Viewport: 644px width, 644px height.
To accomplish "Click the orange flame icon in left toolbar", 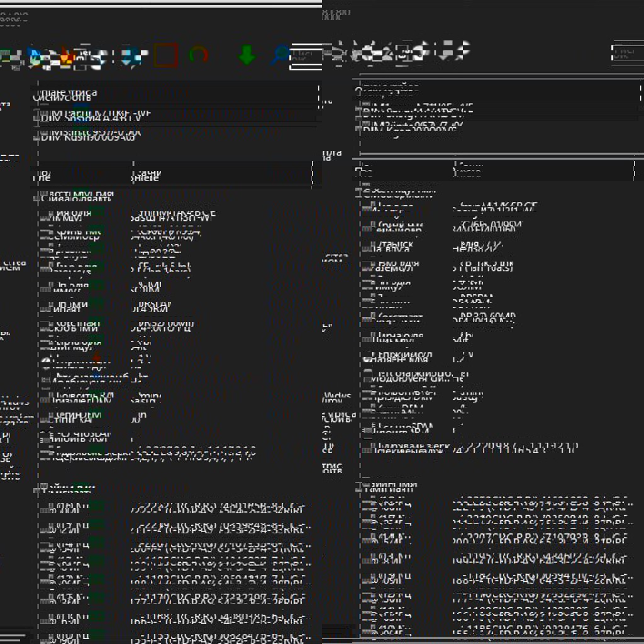I will click(67, 57).
